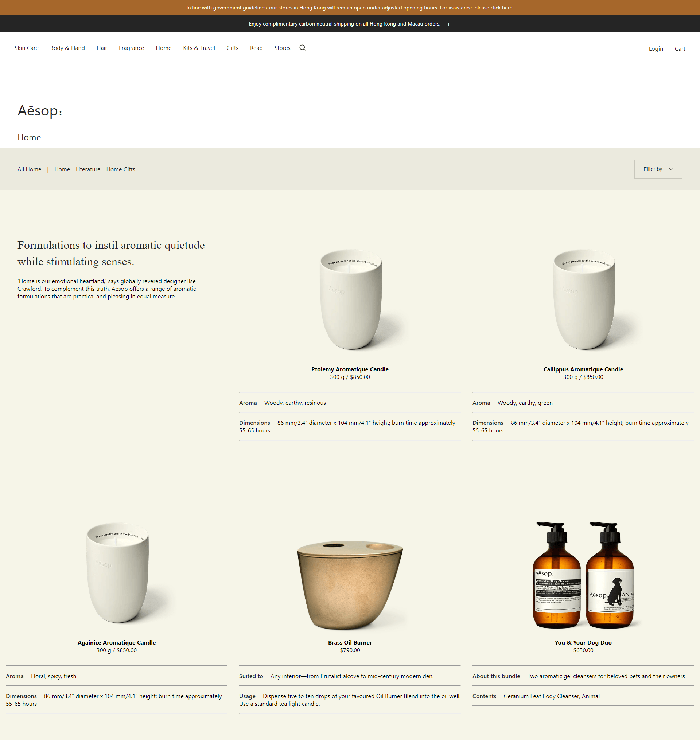Viewport: 700px width, 740px height.
Task: Click the Ptolemy candle '300 g / $850.00' text
Action: click(350, 377)
